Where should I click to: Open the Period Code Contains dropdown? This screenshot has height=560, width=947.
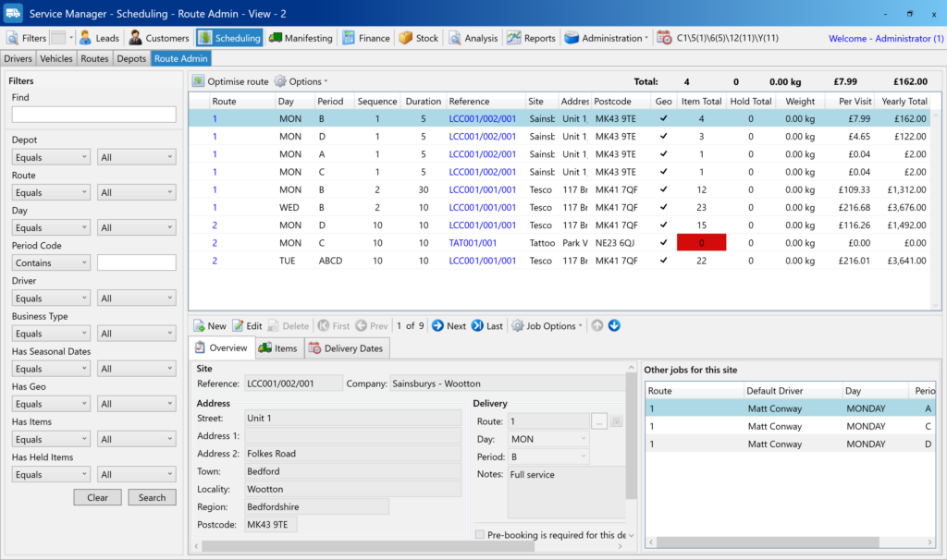coord(51,262)
